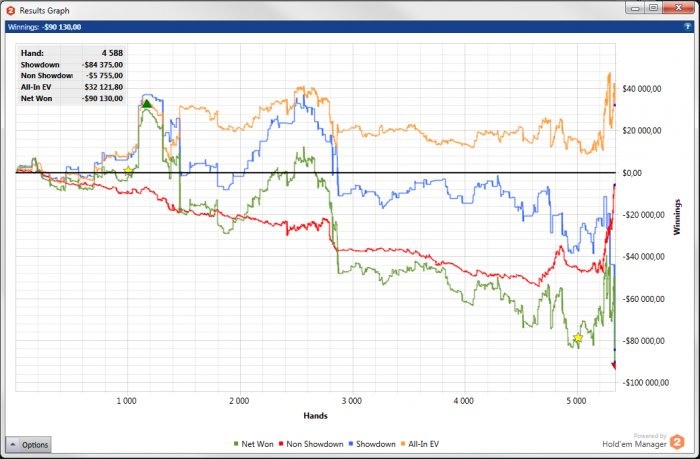Click the -$80 000,00 axis label
The image size is (700, 459).
tap(643, 341)
